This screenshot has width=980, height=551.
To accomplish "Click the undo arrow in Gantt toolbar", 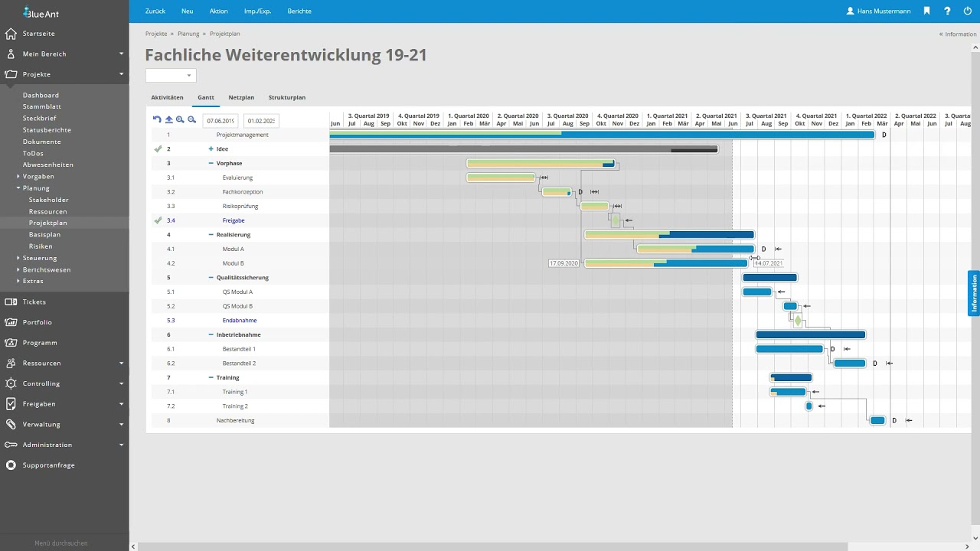I will pos(157,120).
